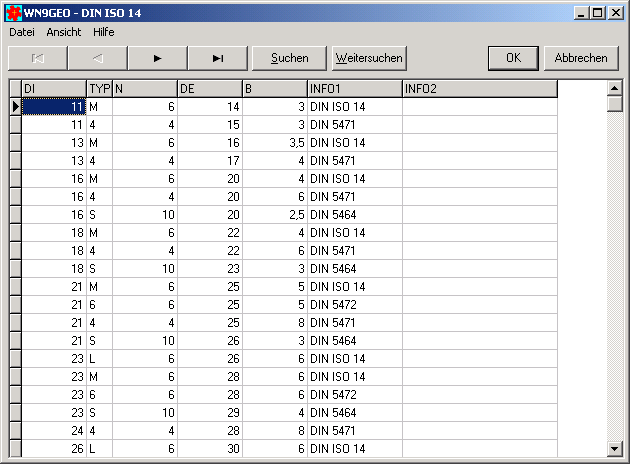The image size is (630, 464).
Task: Confirm with the OK button
Action: tap(513, 58)
